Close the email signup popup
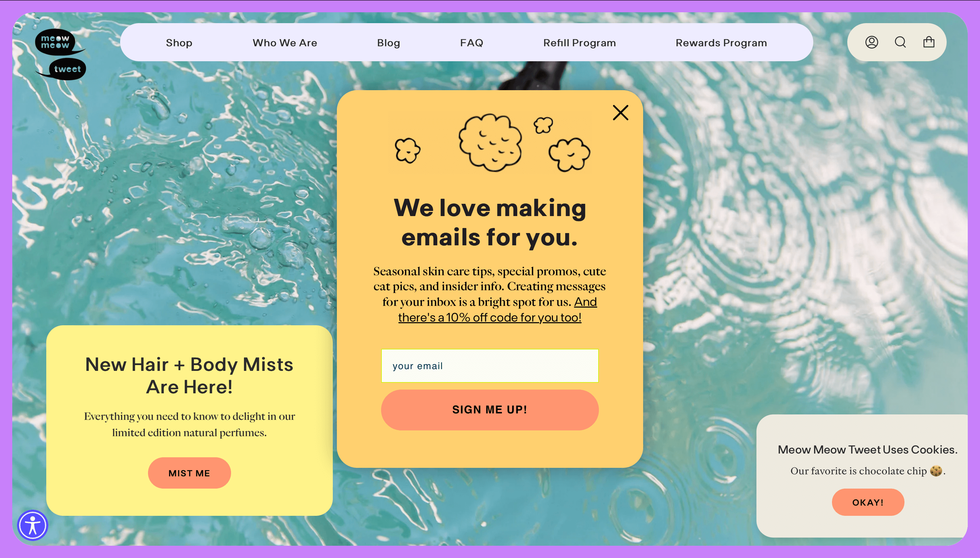 (x=621, y=112)
